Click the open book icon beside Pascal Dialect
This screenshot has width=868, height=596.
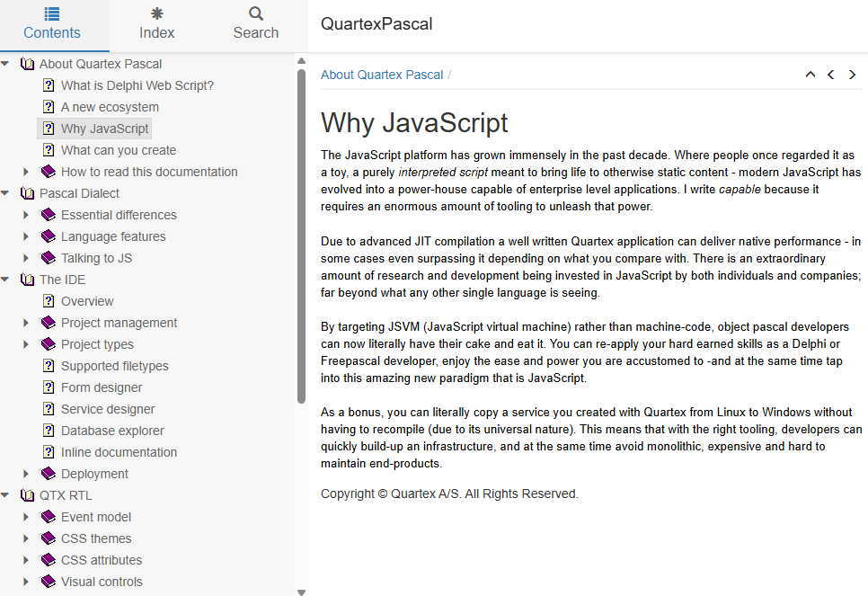point(27,193)
